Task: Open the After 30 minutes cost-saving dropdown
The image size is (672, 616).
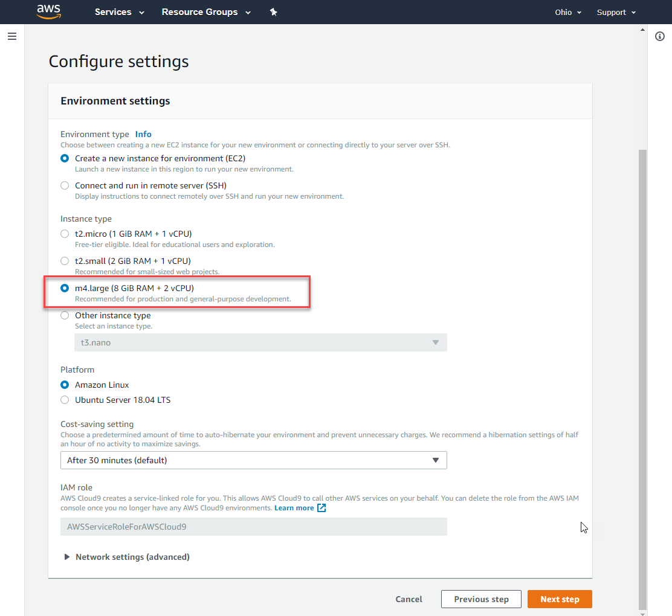Action: coord(254,460)
